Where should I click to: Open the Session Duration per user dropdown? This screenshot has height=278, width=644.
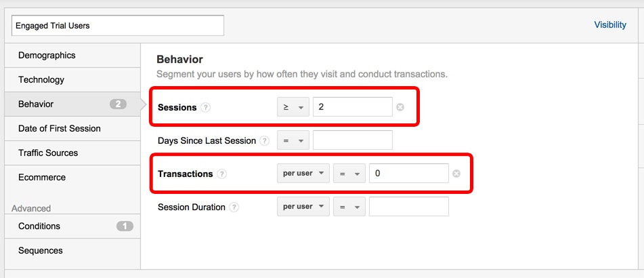click(x=303, y=207)
